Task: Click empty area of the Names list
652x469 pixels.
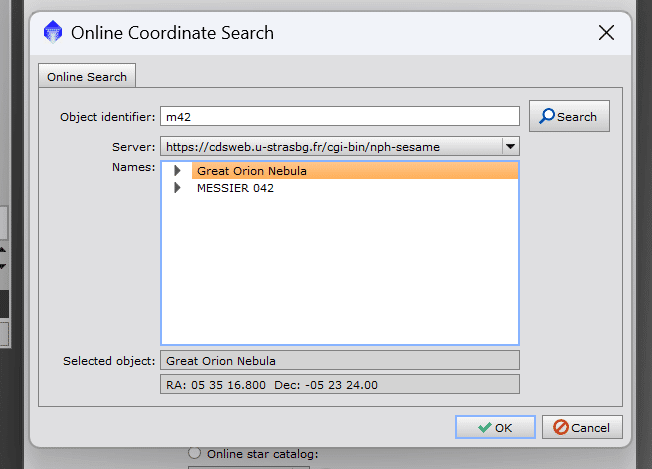Action: click(340, 270)
